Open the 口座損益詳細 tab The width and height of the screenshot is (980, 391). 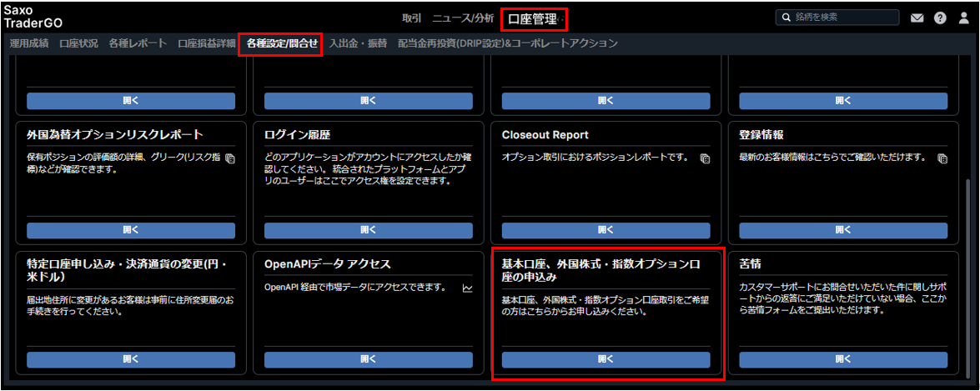[207, 43]
